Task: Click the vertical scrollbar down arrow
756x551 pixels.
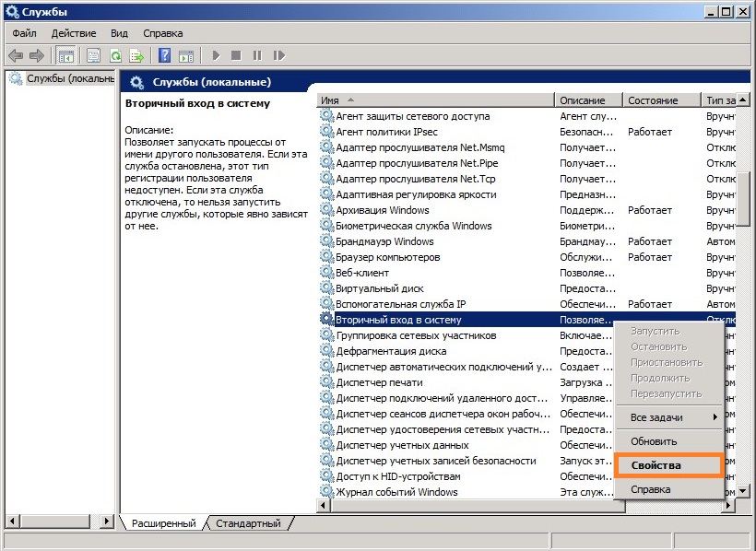Action: [742, 492]
